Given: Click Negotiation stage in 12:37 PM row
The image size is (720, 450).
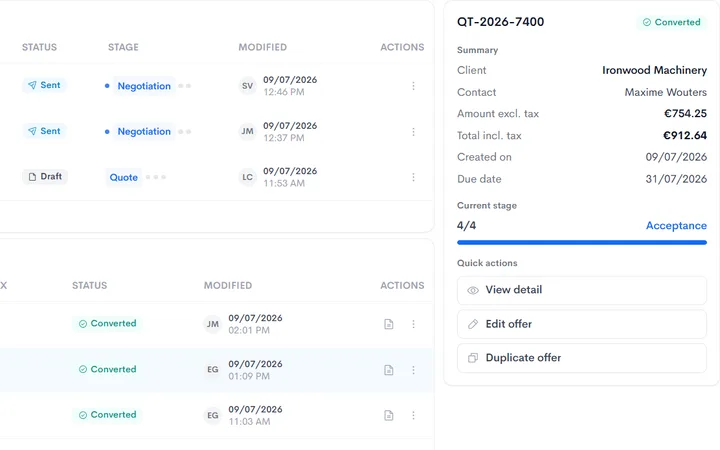Looking at the screenshot, I should [144, 131].
